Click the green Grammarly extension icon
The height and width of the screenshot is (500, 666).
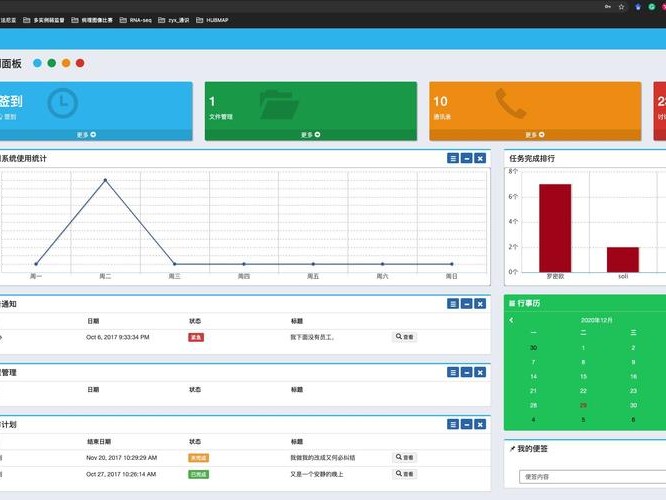[652, 7]
